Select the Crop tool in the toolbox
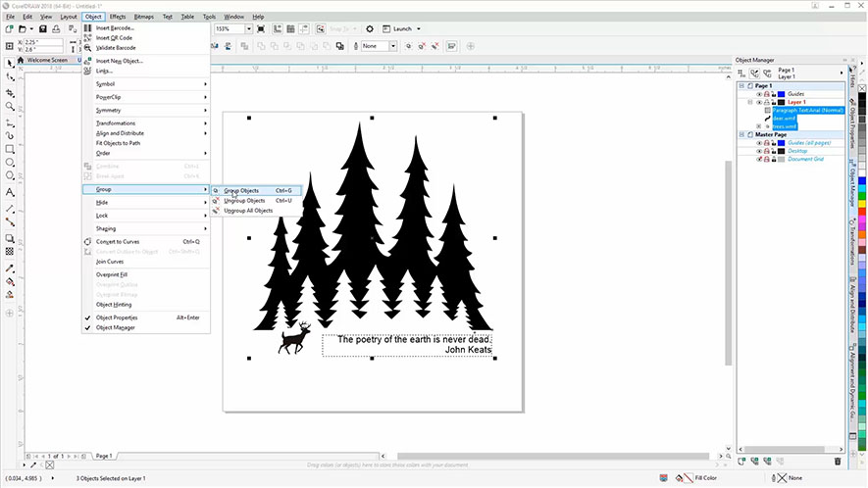Viewport: 868px width, 488px height. pyautogui.click(x=10, y=90)
